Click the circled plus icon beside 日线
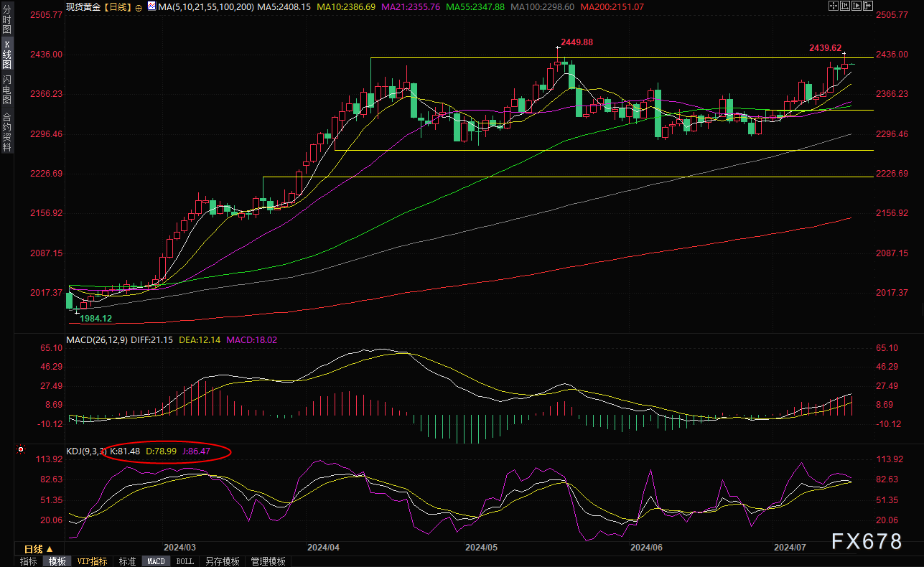 (139, 7)
